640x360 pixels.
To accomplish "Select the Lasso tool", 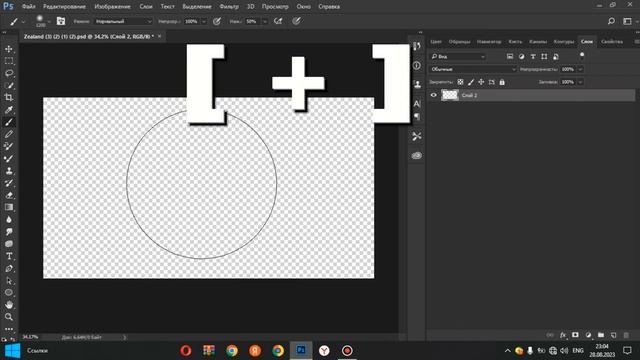I will click(x=9, y=73).
